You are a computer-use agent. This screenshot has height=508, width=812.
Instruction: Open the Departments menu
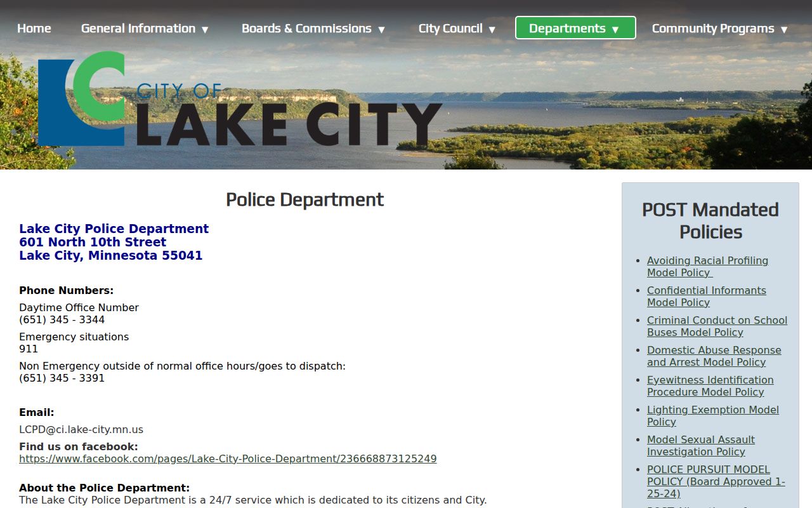[575, 28]
